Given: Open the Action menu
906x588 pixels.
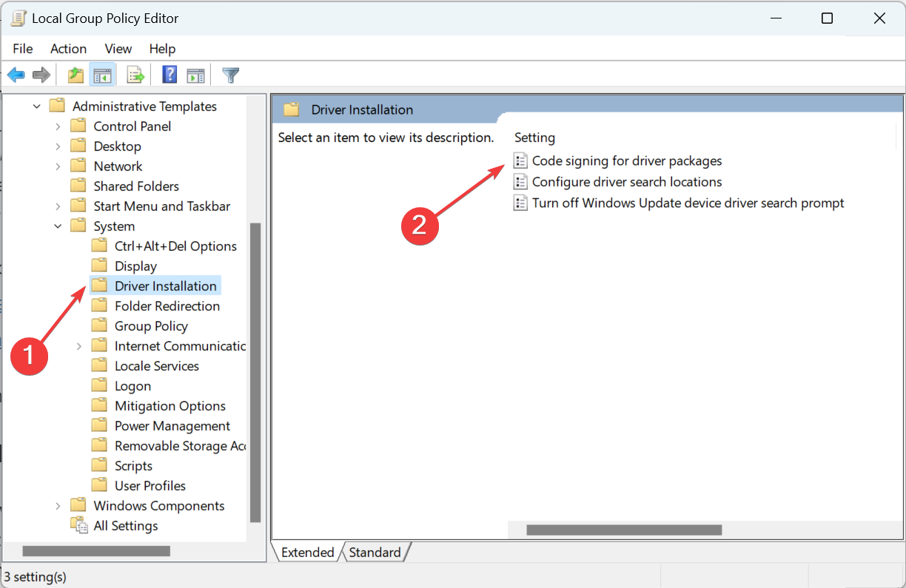Looking at the screenshot, I should [x=68, y=48].
